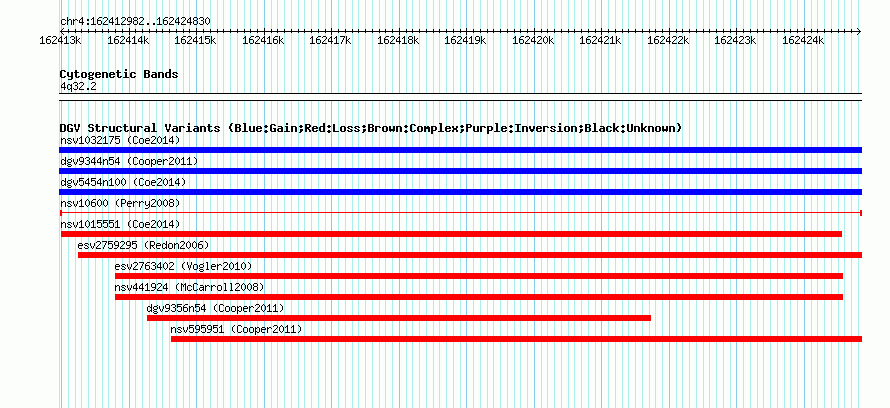Click the 162422k ruler tick label
Image resolution: width=890 pixels, height=408 pixels.
click(669, 40)
